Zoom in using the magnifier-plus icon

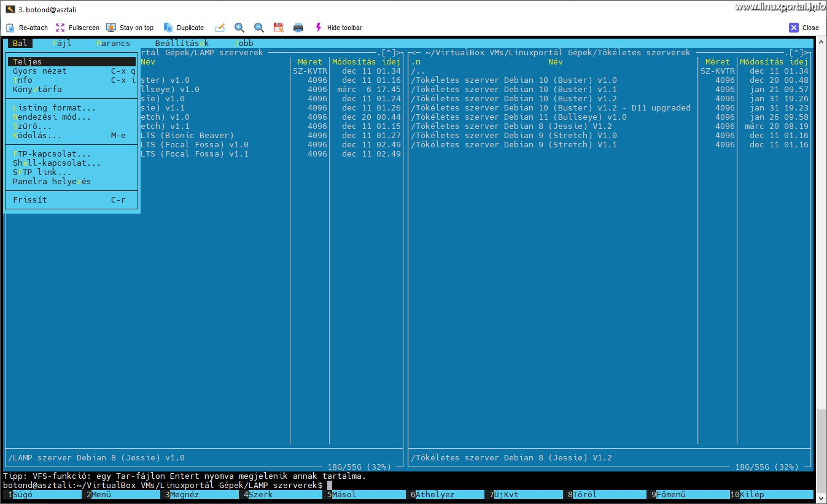239,28
